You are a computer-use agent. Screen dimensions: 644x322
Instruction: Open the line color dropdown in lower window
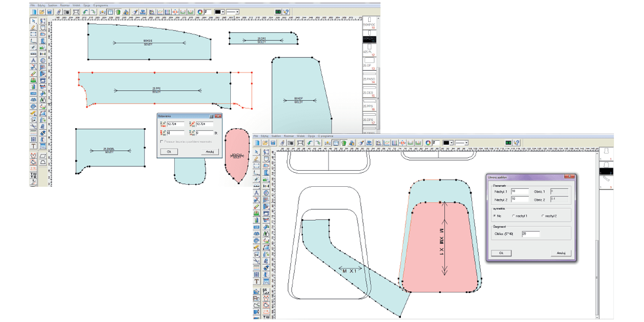pyautogui.click(x=452, y=143)
